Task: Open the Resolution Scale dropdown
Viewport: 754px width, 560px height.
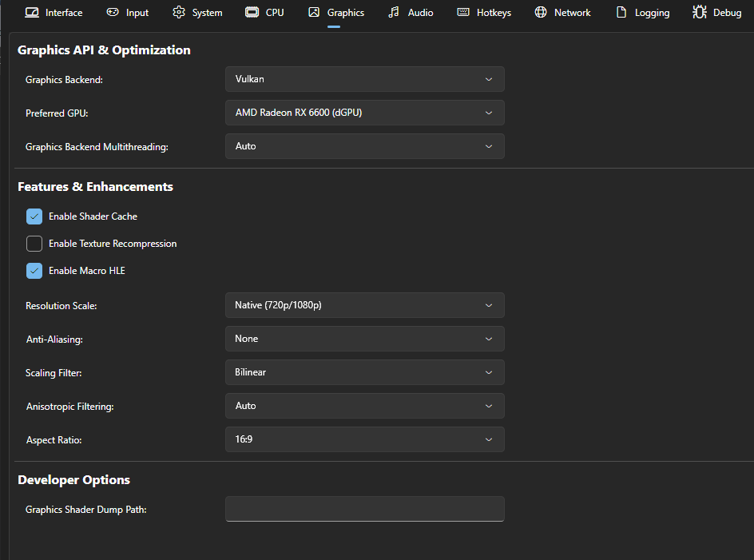Action: (364, 305)
